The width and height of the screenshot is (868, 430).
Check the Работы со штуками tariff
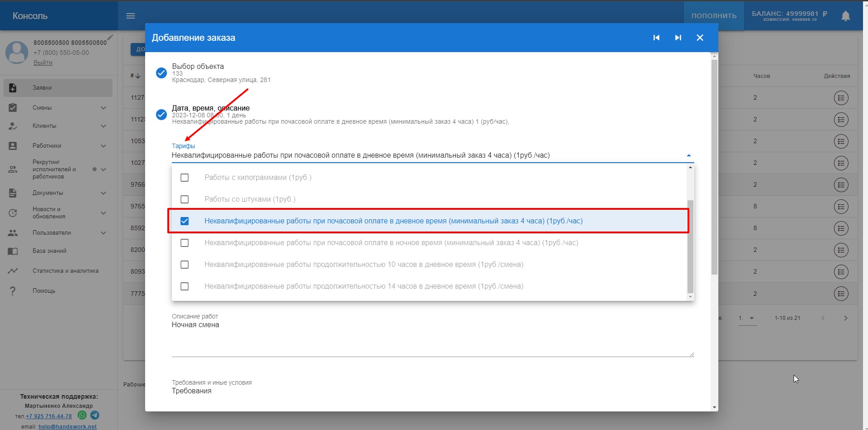pos(185,199)
